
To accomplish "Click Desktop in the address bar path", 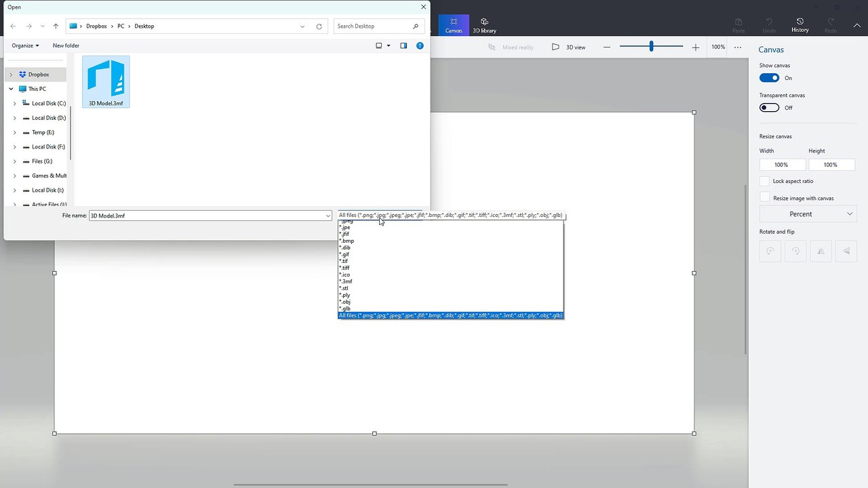I will [x=144, y=26].
